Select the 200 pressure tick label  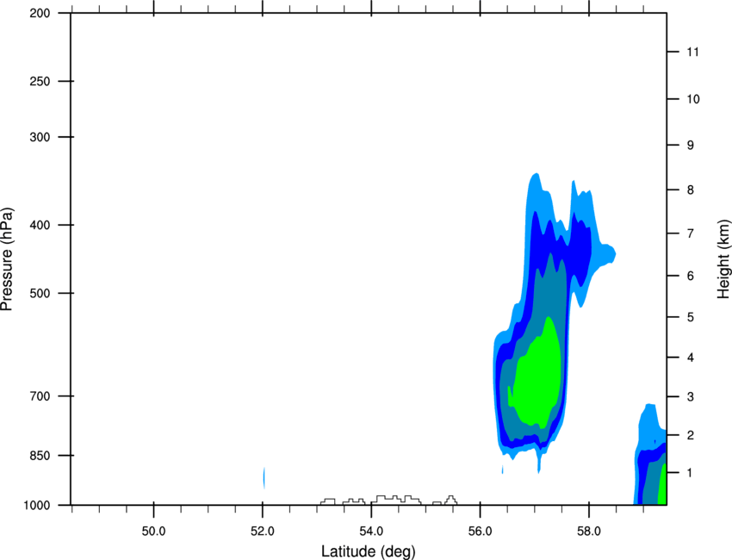pos(40,14)
